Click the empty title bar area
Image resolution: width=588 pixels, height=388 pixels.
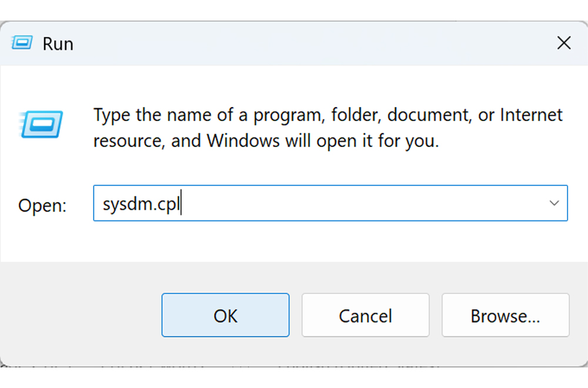click(x=294, y=43)
